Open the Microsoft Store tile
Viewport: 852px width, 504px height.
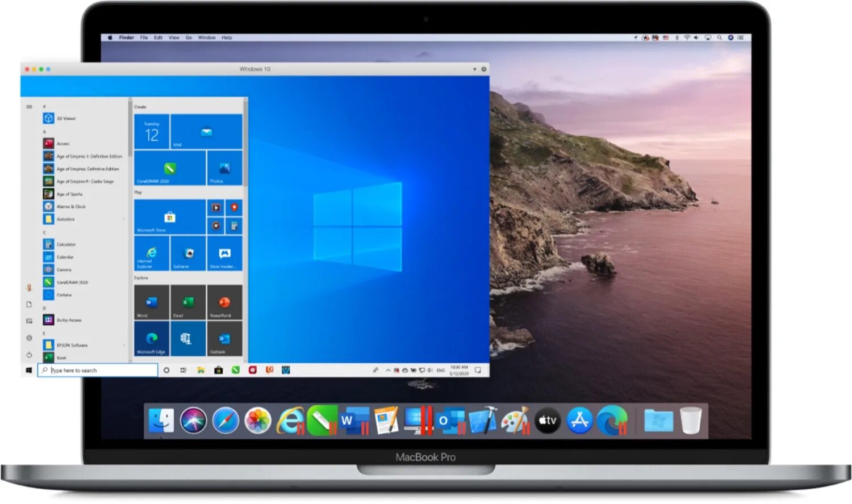170,217
